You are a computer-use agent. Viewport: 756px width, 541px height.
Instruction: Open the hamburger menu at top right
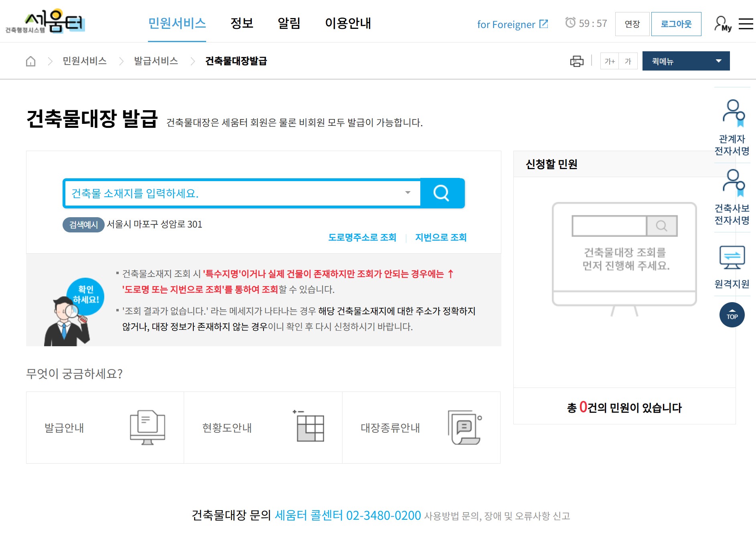coord(746,23)
